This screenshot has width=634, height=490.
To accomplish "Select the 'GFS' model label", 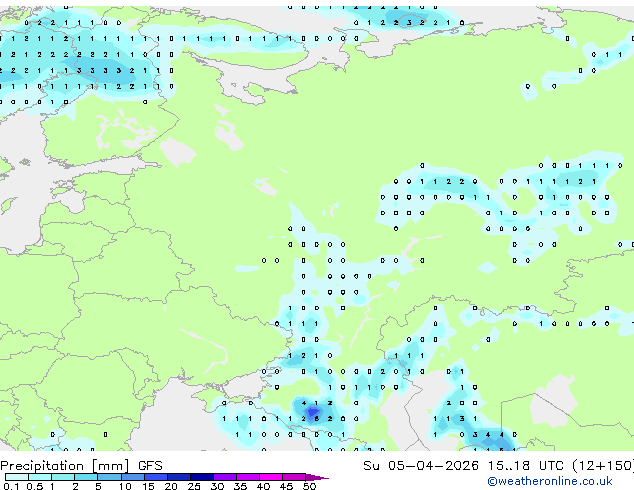I will pyautogui.click(x=150, y=466).
